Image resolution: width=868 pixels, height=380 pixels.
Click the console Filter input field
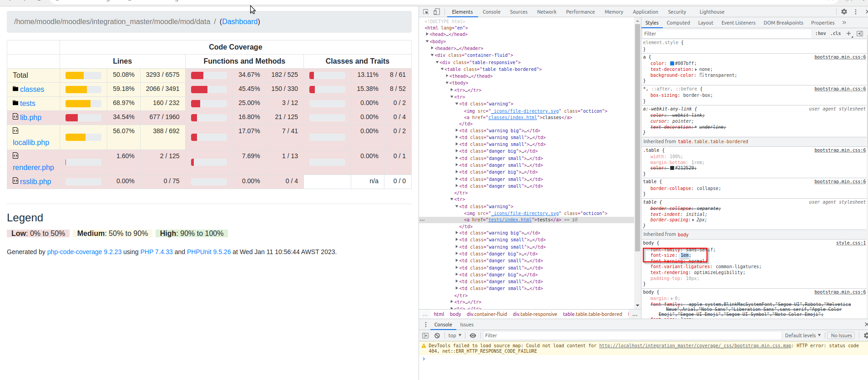click(631, 335)
